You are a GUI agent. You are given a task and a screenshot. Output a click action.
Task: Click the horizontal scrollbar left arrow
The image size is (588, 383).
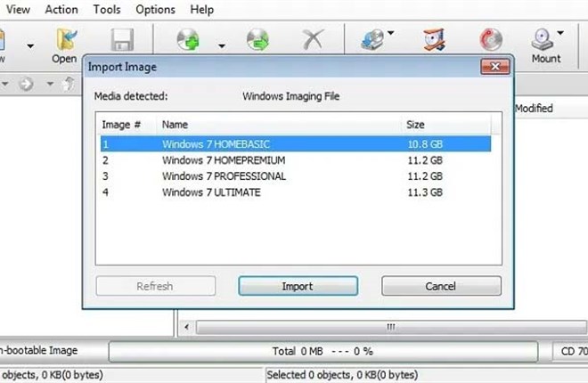tap(186, 327)
